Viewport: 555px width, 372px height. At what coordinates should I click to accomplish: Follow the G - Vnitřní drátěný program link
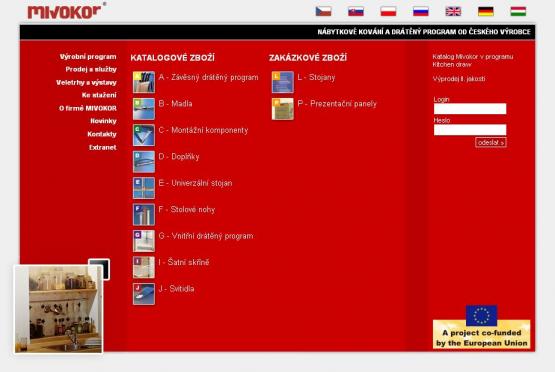[206, 236]
